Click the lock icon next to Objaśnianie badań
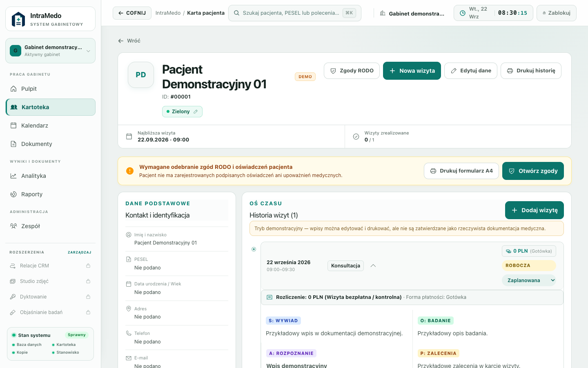Viewport: 588px width, 368px height. tap(88, 312)
